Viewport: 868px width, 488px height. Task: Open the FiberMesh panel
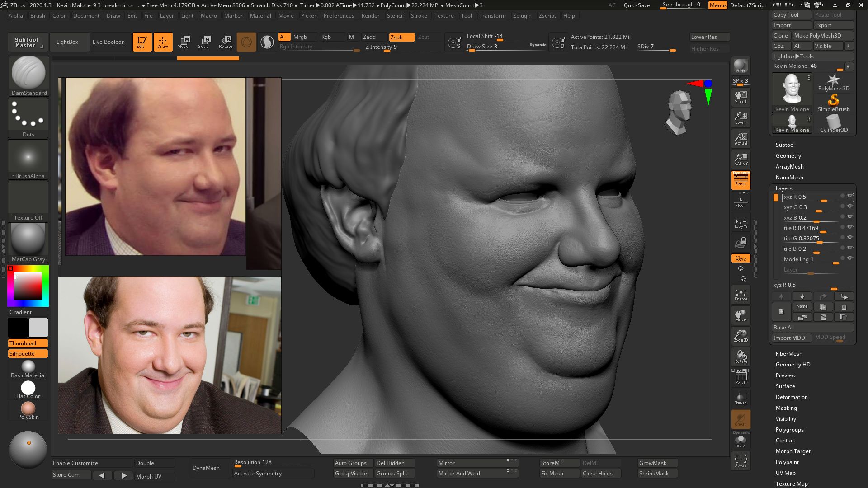point(788,353)
